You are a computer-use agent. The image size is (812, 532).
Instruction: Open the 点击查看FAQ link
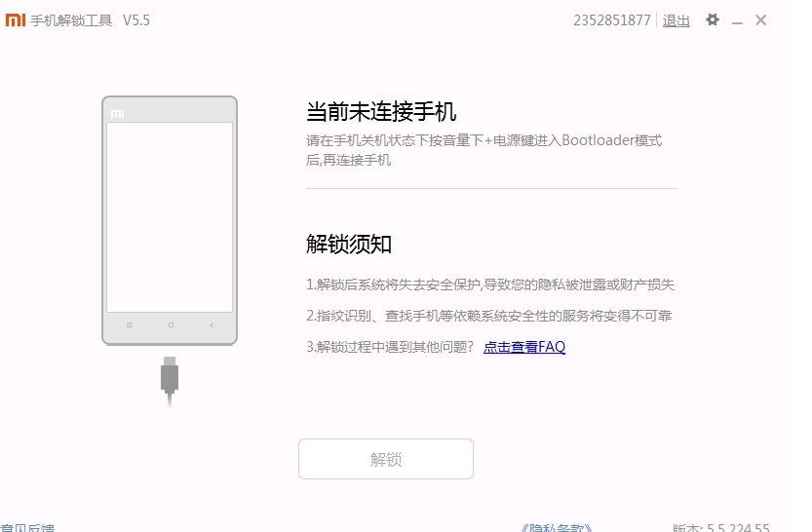tap(524, 347)
